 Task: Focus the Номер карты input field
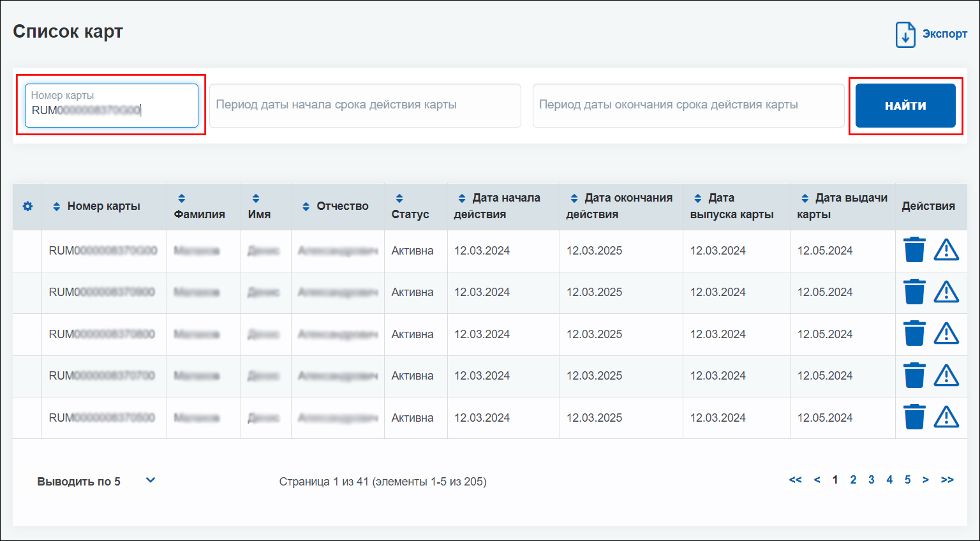(x=112, y=105)
